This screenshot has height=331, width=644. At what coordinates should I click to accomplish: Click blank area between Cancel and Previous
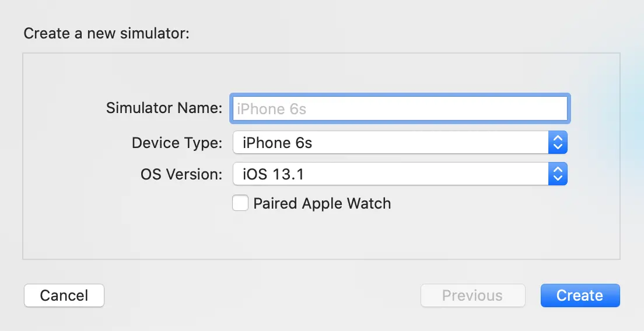(x=262, y=295)
